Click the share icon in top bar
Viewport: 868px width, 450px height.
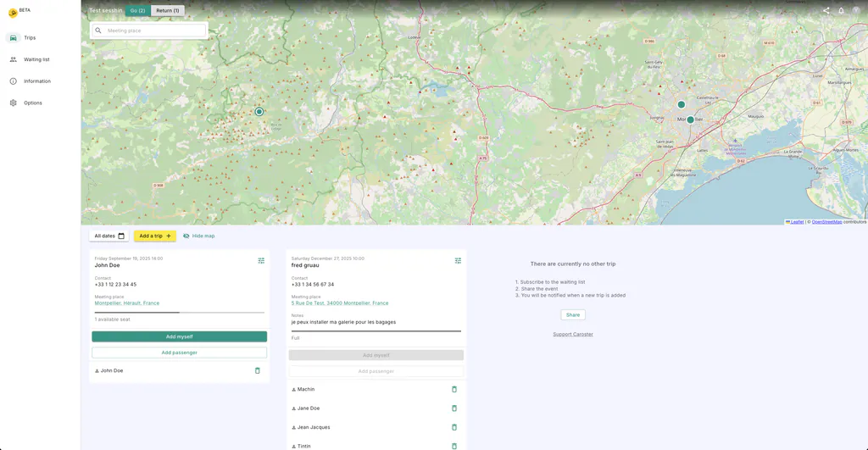pos(826,10)
